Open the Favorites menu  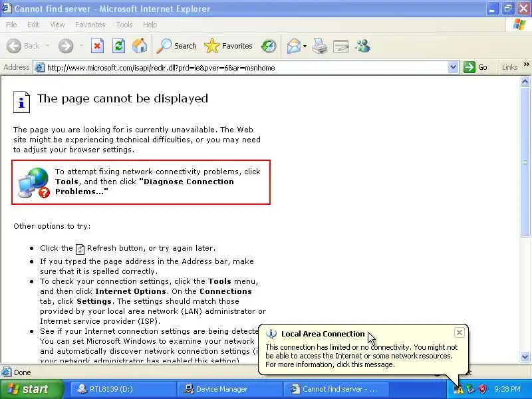click(90, 25)
